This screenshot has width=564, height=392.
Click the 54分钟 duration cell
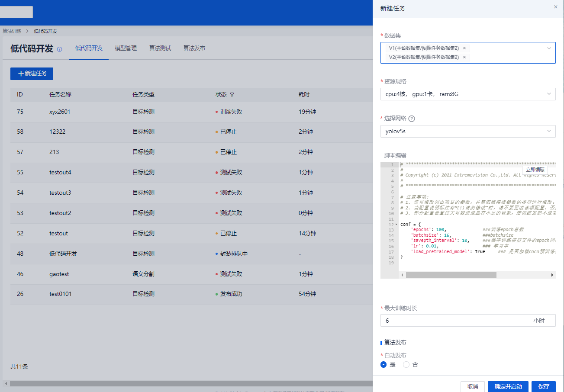click(x=307, y=294)
